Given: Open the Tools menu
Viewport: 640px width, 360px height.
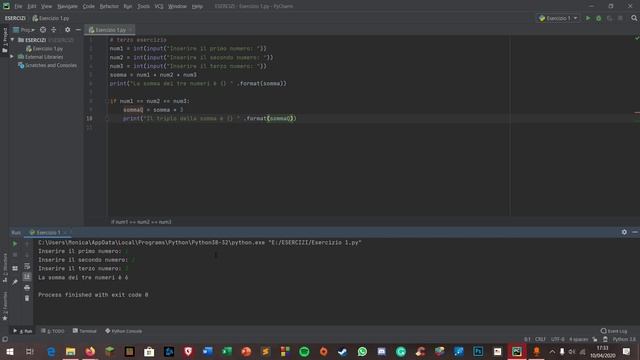Looking at the screenshot, I should (x=143, y=6).
